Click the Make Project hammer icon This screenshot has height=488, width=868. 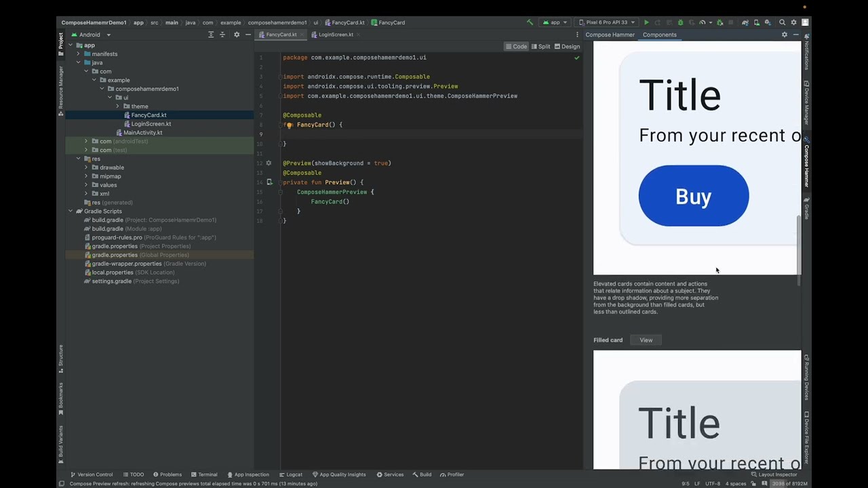click(x=530, y=22)
